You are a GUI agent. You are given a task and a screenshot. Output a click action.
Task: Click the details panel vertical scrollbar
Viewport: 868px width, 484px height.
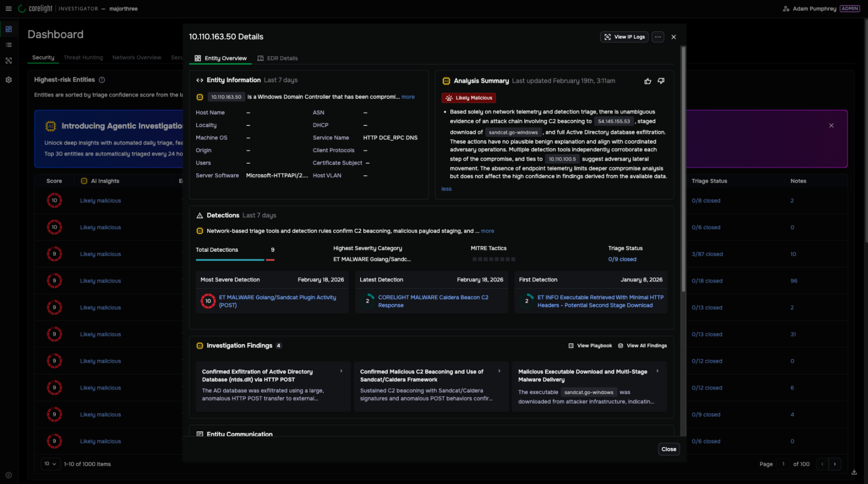coord(683,169)
